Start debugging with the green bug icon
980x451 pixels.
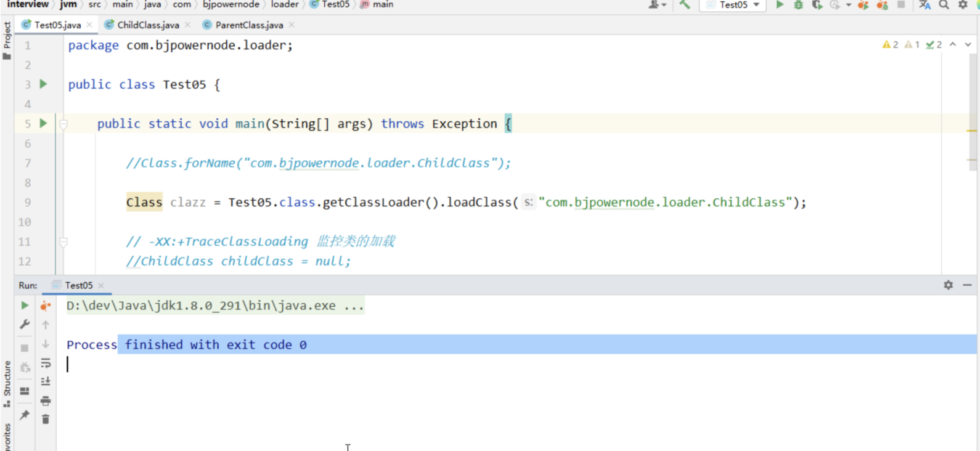click(x=798, y=4)
